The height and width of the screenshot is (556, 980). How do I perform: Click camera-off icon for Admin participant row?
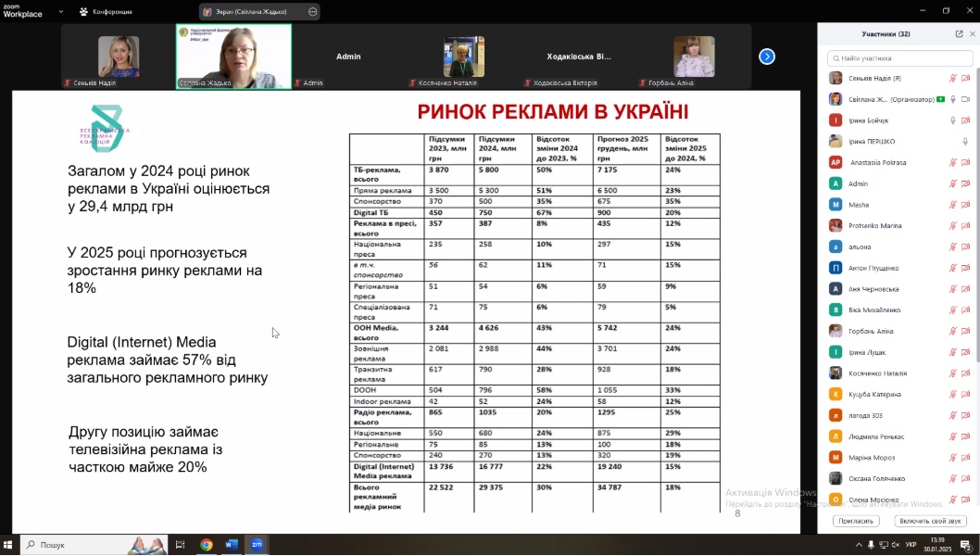(965, 183)
